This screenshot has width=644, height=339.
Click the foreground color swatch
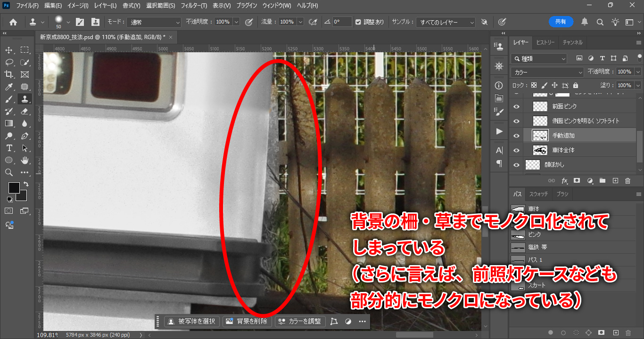click(x=14, y=188)
